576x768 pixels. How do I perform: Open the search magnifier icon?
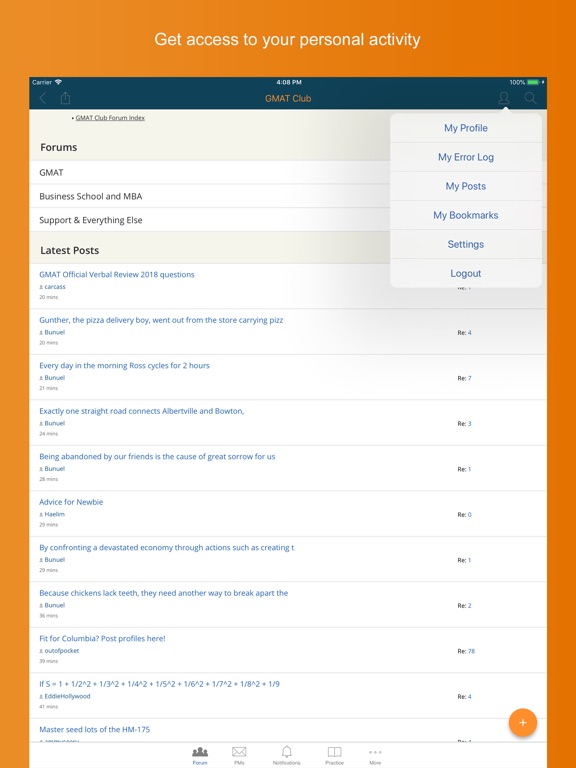tap(530, 98)
